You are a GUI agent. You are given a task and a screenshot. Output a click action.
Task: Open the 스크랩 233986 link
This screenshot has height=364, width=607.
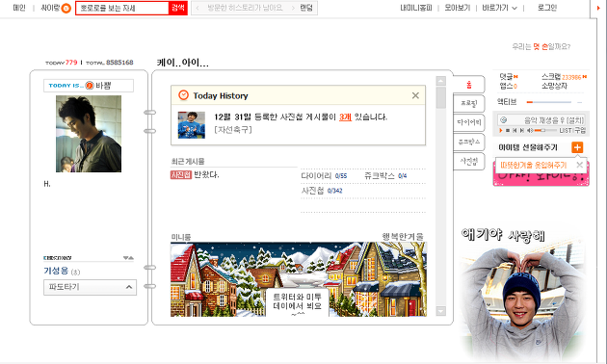(x=564, y=77)
